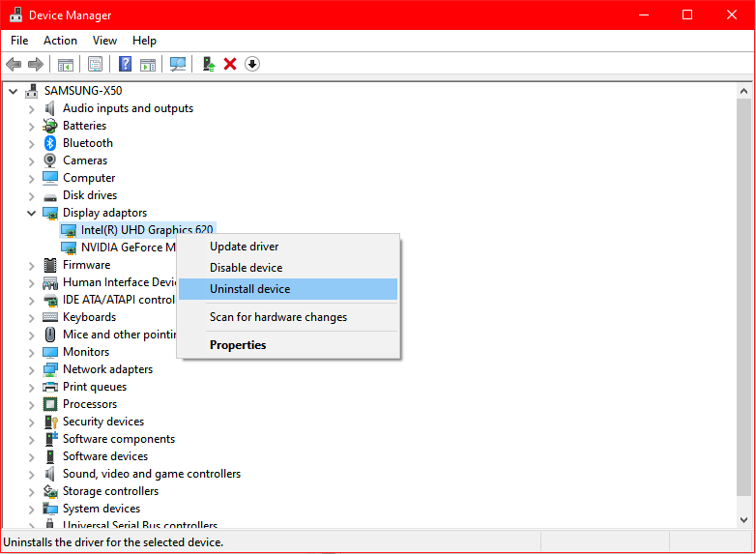Click the red X uninstall toolbar icon
Image resolution: width=756 pixels, height=554 pixels.
click(230, 64)
